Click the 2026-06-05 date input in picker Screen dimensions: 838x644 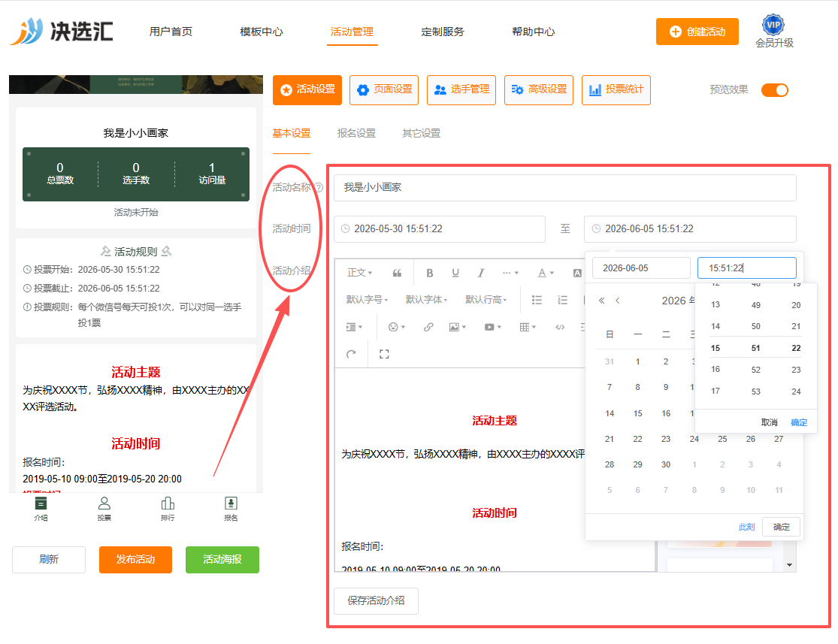(641, 268)
